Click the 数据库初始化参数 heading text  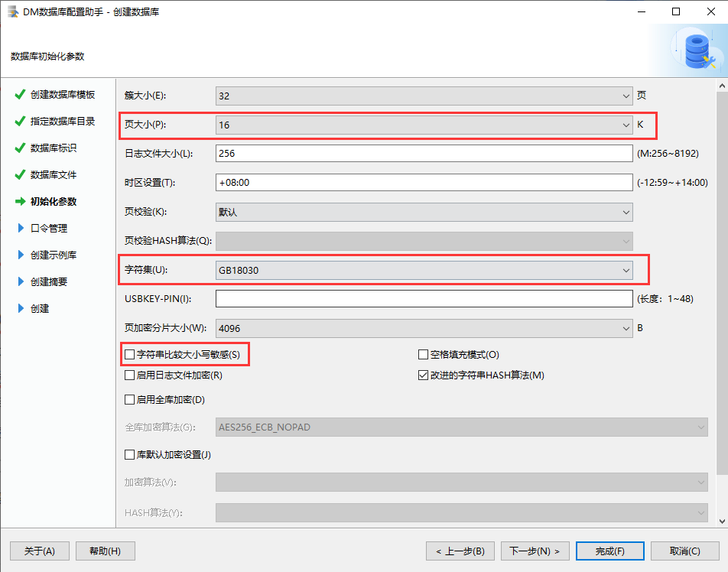click(47, 56)
